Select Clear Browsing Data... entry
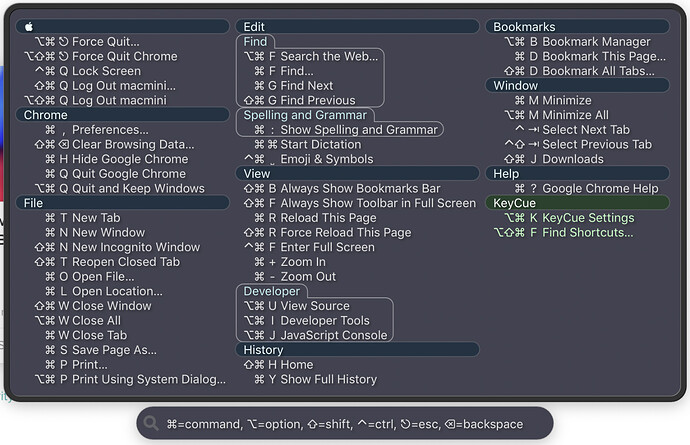This screenshot has width=690, height=445. tap(114, 144)
